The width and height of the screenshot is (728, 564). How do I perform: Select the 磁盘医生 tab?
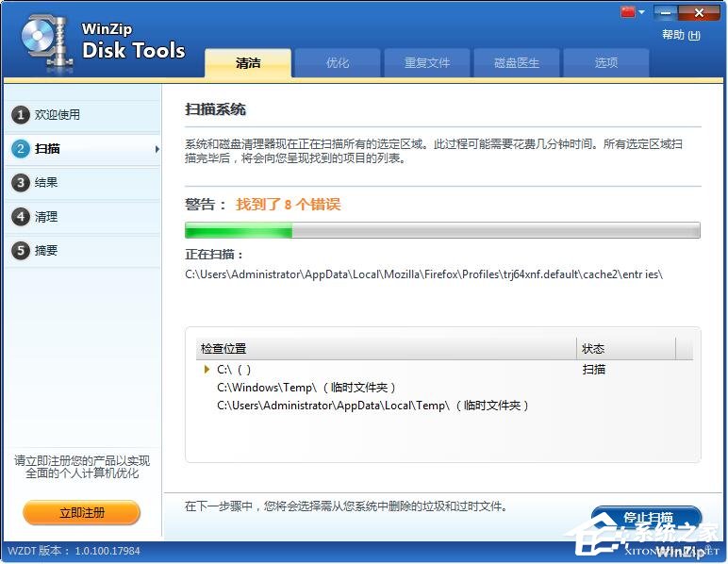[517, 63]
